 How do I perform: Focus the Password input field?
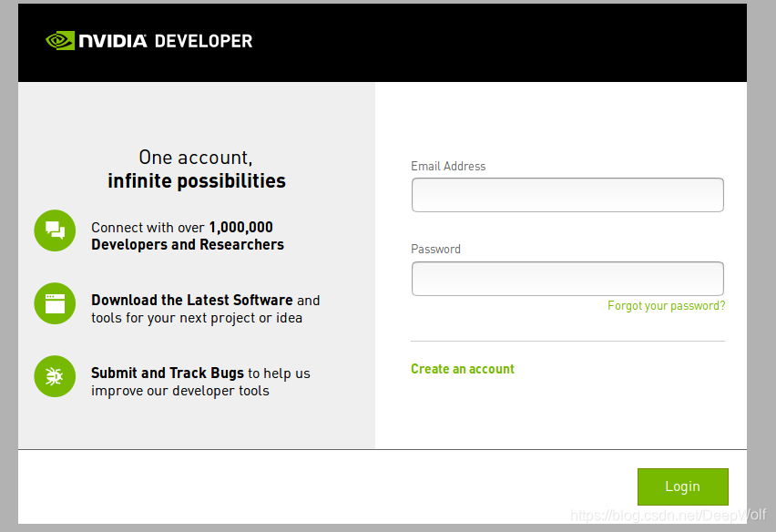pyautogui.click(x=567, y=279)
